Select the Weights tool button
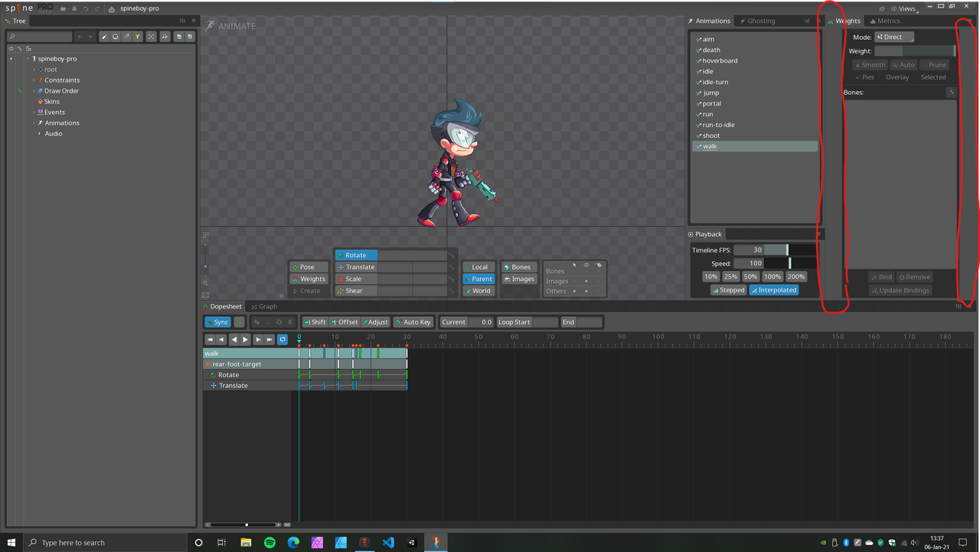 pyautogui.click(x=309, y=279)
